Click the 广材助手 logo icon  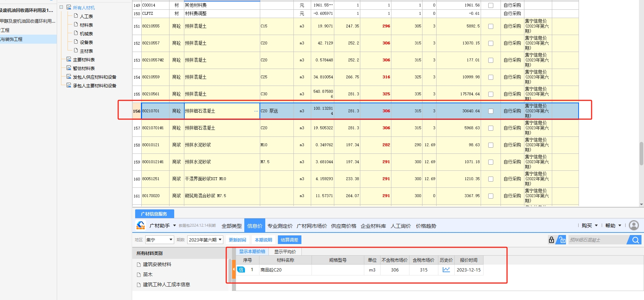pos(141,225)
